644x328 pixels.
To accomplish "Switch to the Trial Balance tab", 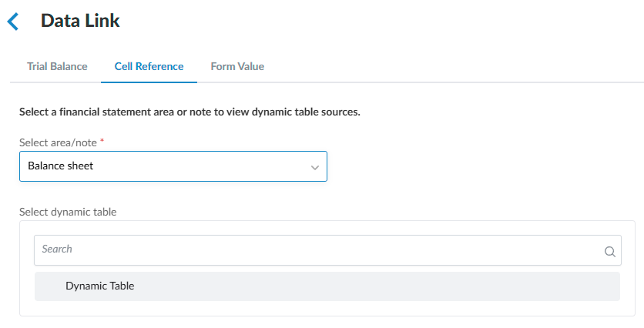I will [57, 66].
